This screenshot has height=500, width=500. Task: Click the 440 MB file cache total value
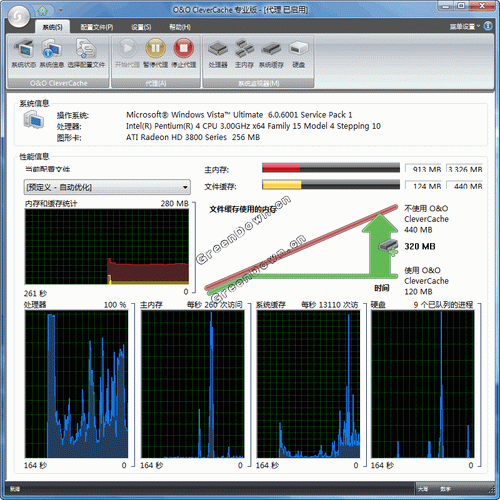pyautogui.click(x=465, y=185)
